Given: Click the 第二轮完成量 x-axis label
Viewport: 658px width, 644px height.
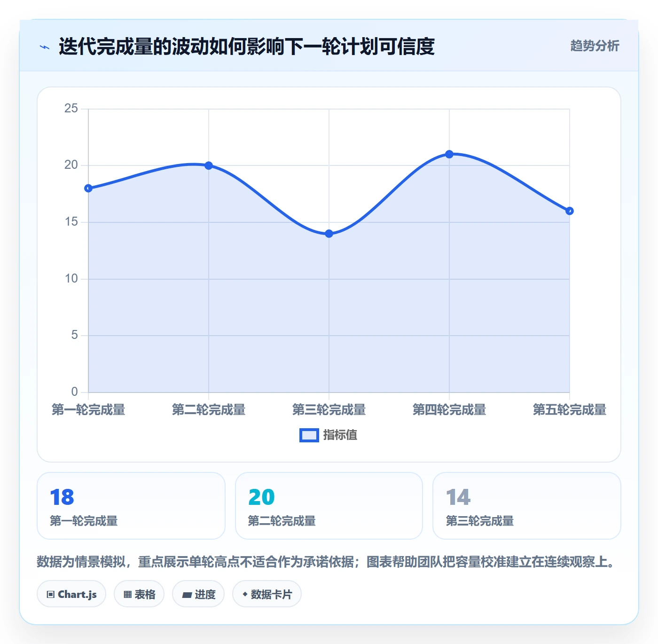Looking at the screenshot, I should (x=209, y=410).
